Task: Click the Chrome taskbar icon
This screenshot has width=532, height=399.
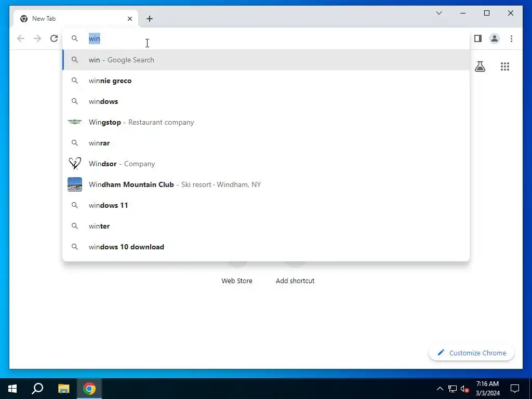Action: pos(89,389)
